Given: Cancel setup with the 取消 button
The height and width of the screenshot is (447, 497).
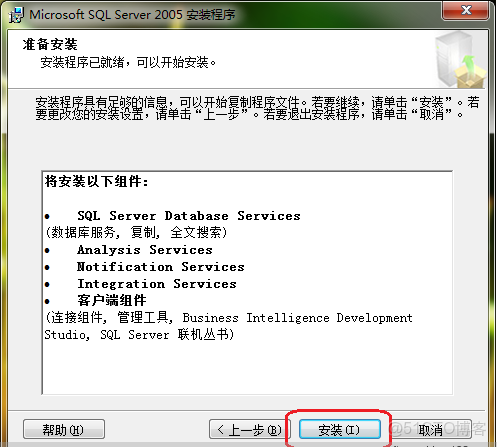Looking at the screenshot, I should pos(431,429).
